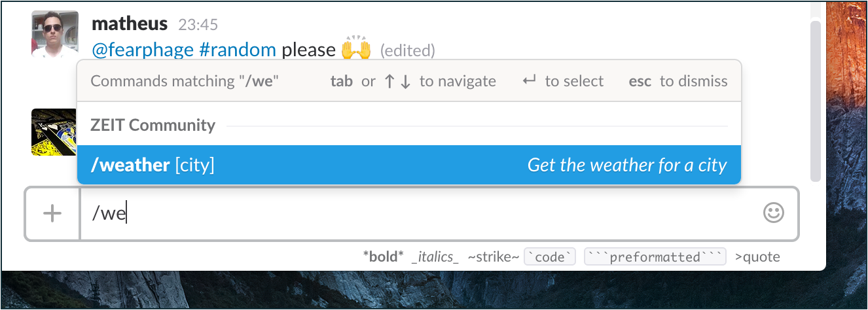Click the _italics_ formatting hint
Viewport: 868px width, 310px height.
(x=435, y=257)
